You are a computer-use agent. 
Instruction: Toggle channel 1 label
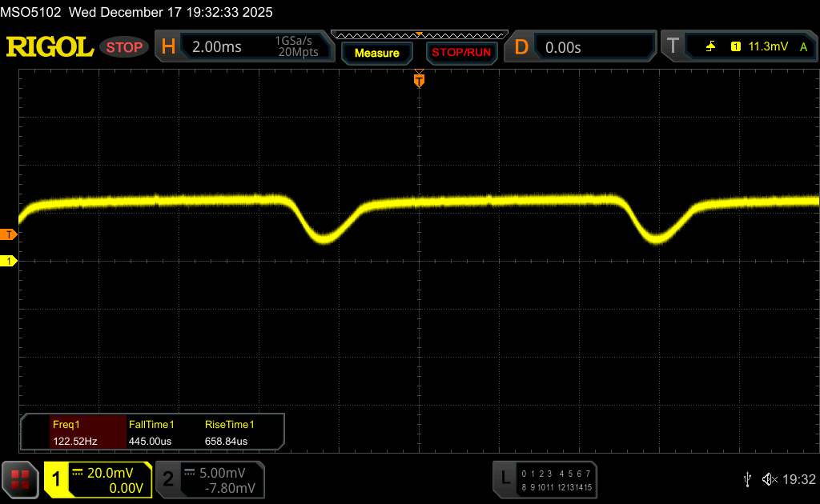pyautogui.click(x=56, y=479)
